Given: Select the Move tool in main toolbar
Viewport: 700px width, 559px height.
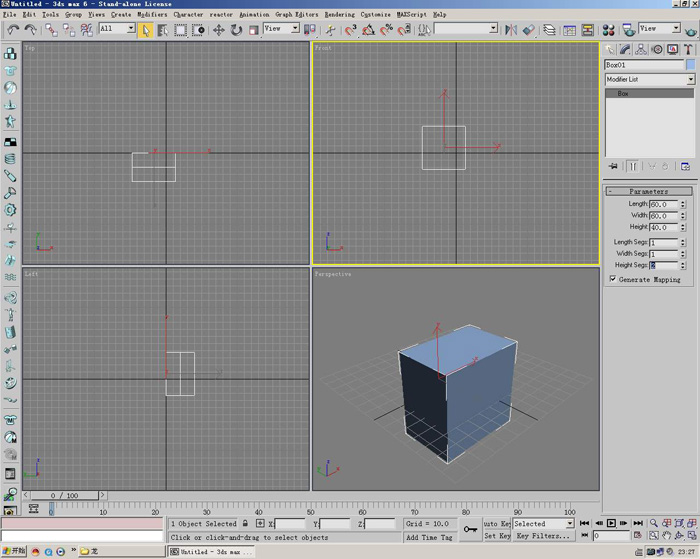Looking at the screenshot, I should pyautogui.click(x=218, y=30).
